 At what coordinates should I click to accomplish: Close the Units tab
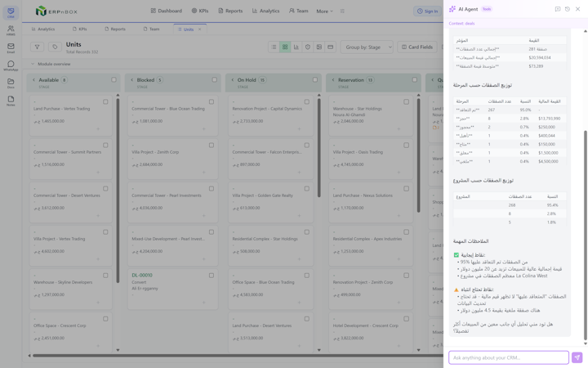[x=199, y=29]
